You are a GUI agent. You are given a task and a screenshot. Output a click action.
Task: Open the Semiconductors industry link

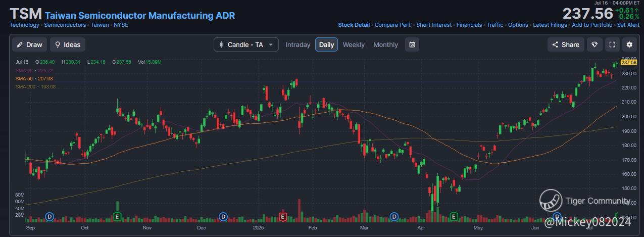click(65, 25)
